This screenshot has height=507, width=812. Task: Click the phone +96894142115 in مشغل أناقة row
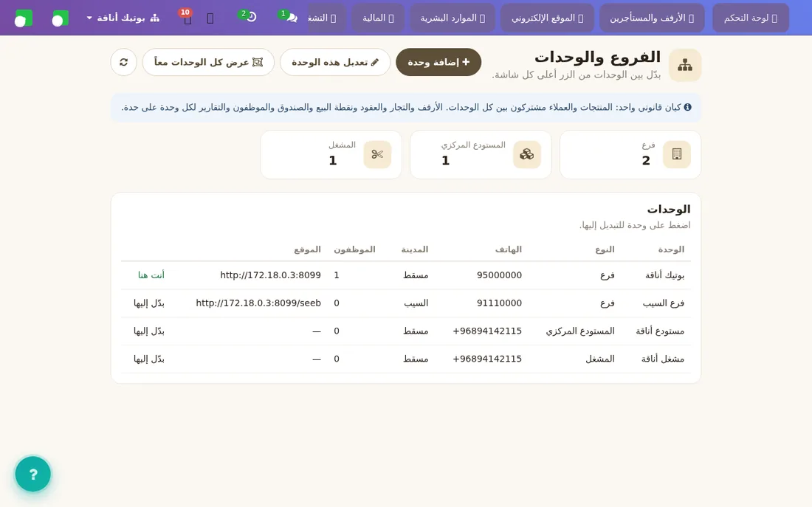click(487, 359)
